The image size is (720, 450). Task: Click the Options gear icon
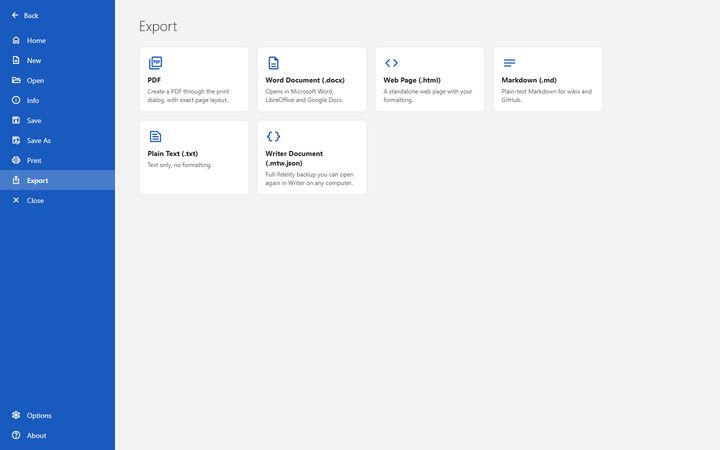pyautogui.click(x=16, y=415)
